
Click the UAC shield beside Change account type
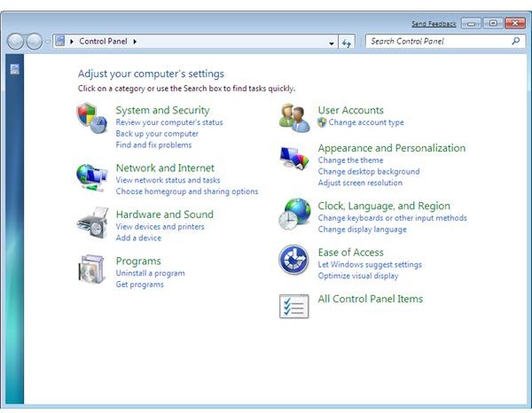pyautogui.click(x=322, y=122)
